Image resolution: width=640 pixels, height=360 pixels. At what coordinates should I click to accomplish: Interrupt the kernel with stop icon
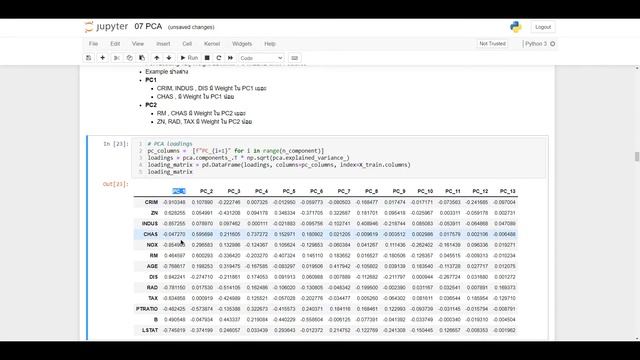pos(207,58)
